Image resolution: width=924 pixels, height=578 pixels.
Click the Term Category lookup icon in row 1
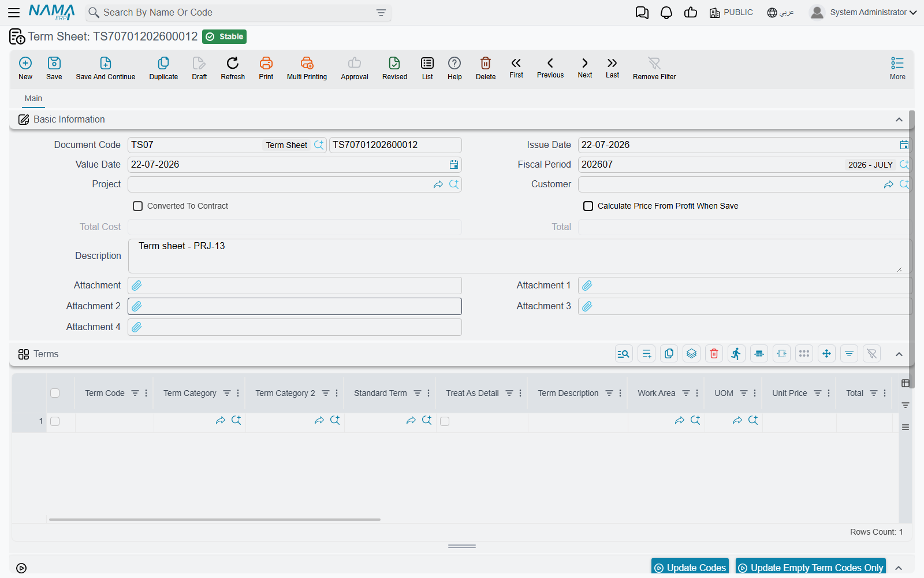pos(236,421)
